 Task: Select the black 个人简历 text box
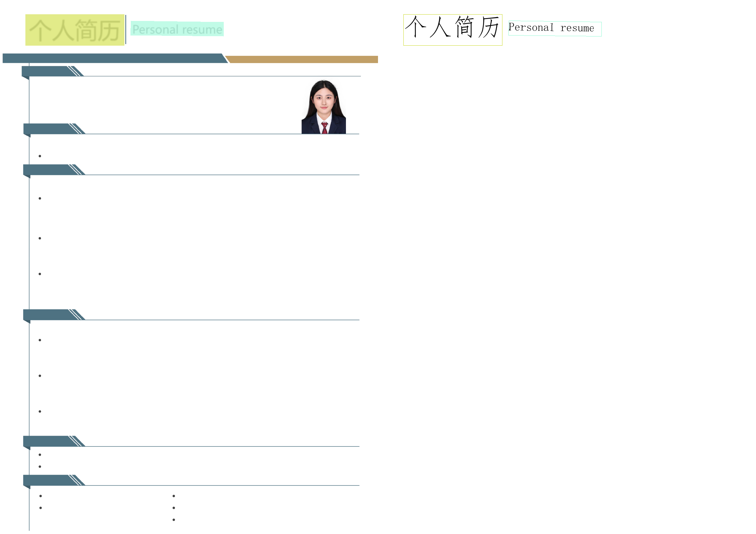point(452,30)
